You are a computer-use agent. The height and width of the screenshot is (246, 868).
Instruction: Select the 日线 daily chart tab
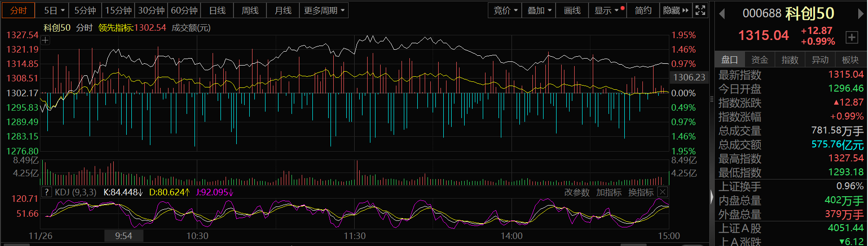217,10
